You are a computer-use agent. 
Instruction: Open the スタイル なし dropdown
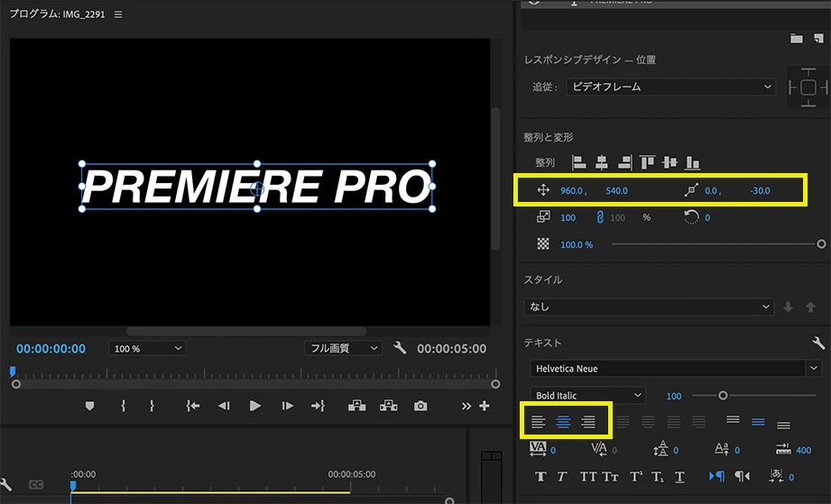(x=649, y=307)
